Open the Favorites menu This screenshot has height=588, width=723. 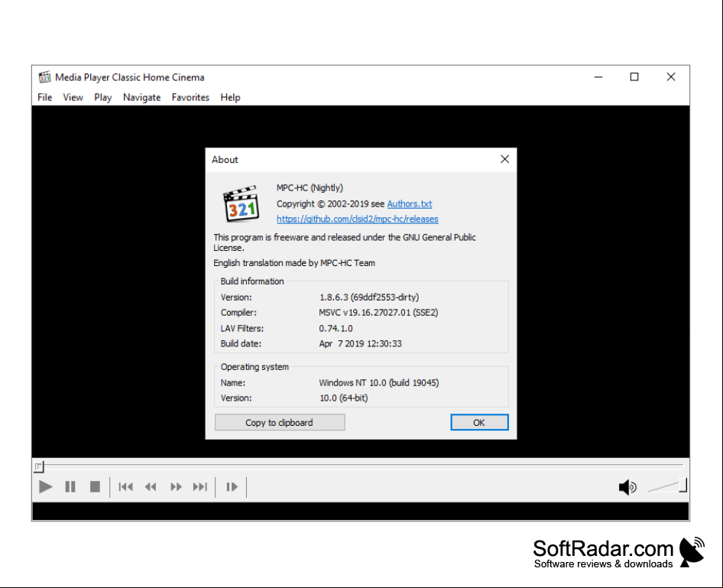pyautogui.click(x=190, y=97)
